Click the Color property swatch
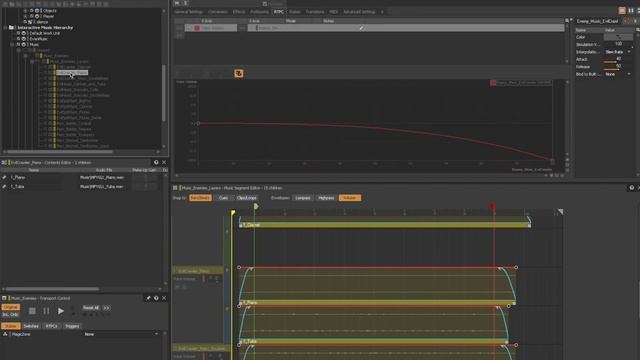640x360 pixels. click(618, 37)
